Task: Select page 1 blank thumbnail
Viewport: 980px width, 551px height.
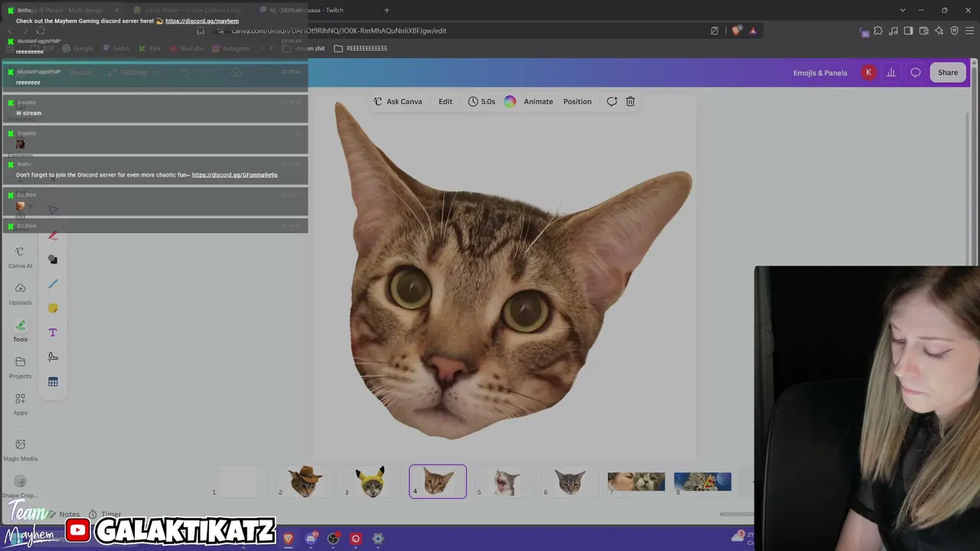Action: click(239, 481)
